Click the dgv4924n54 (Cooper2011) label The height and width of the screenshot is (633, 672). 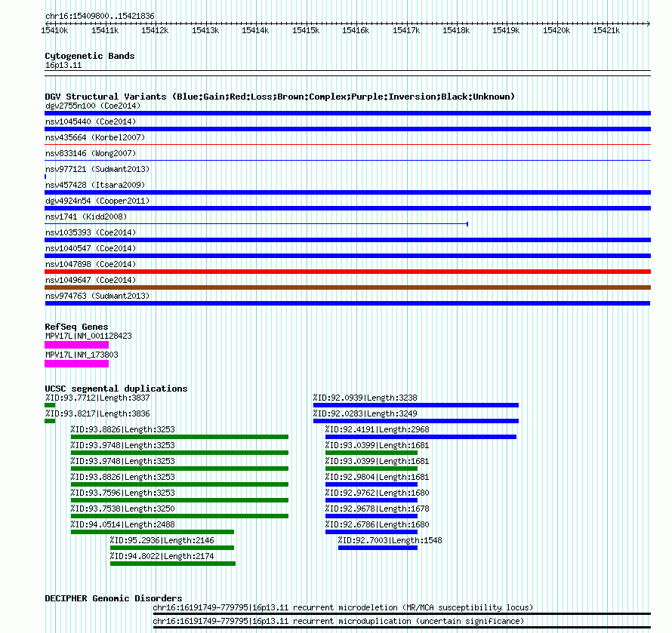97,201
